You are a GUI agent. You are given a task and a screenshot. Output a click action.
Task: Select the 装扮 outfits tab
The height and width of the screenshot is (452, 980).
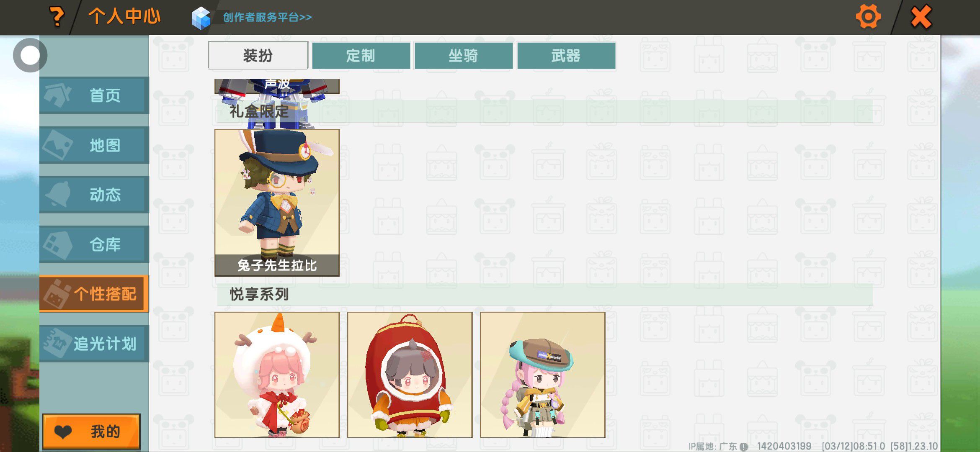click(258, 55)
